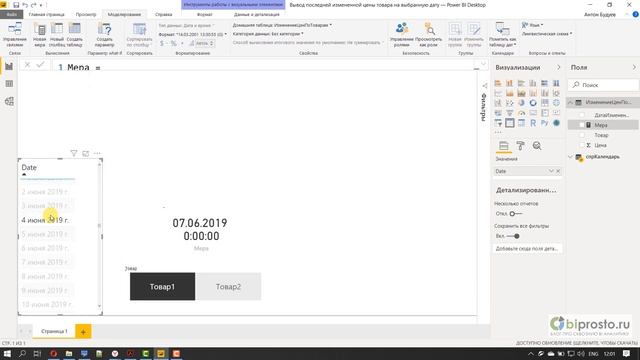
Task: Add a new report page with plus button
Action: click(x=83, y=332)
